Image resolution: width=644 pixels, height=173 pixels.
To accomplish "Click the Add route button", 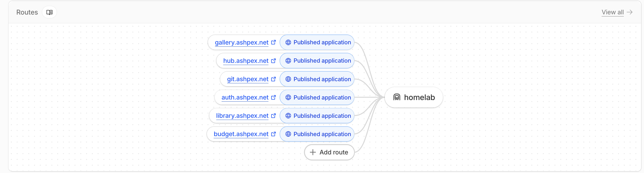I will click(329, 152).
